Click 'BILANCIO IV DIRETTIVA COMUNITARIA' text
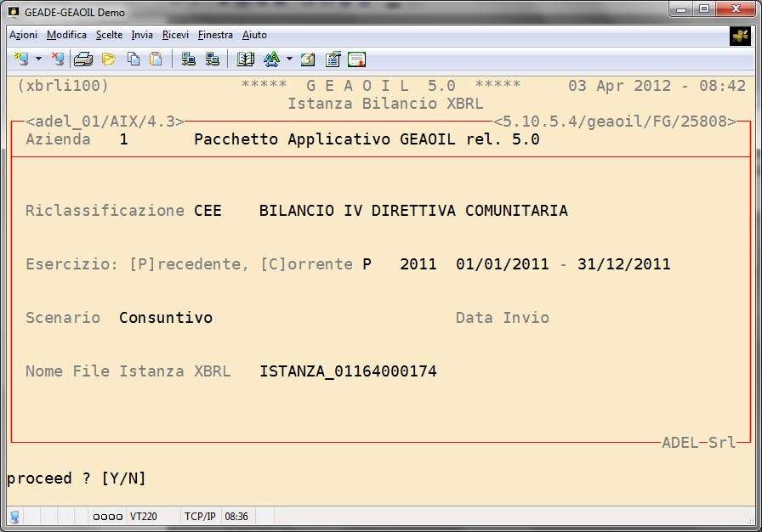The width and height of the screenshot is (762, 532). 413,211
